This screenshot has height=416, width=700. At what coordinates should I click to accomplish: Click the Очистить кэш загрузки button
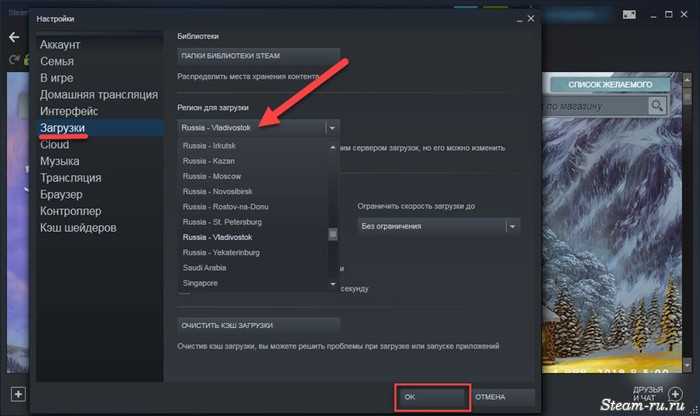coord(258,325)
